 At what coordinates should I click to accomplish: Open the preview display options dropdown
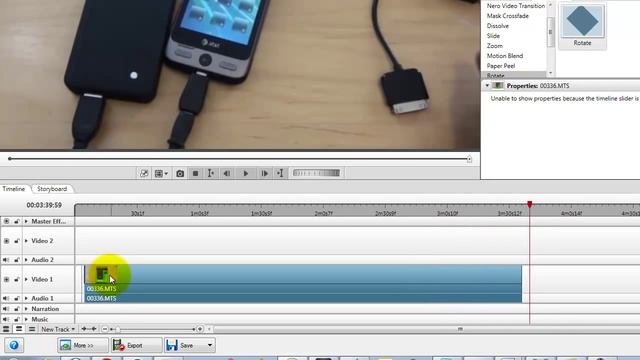161,173
